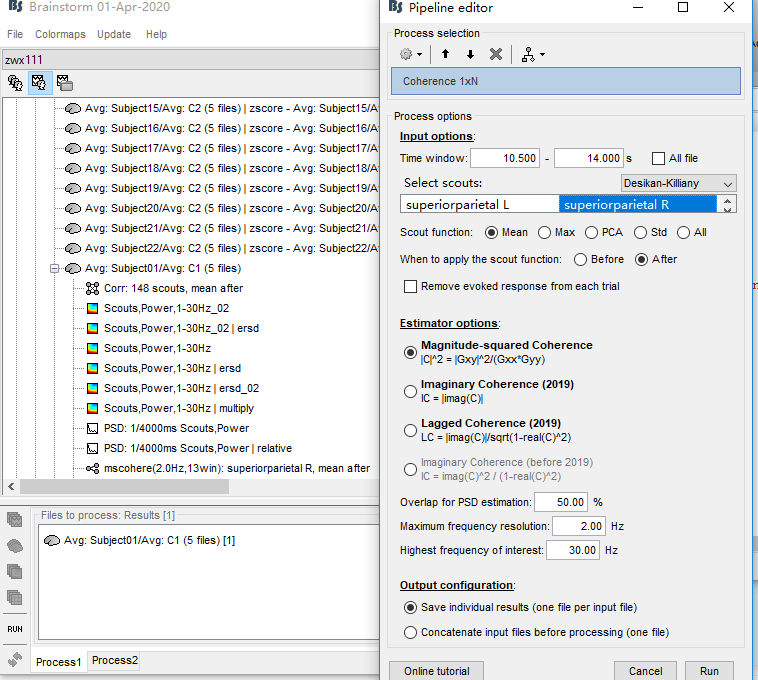Collapse the Avg: Subject01/Avg: C1 tree node

[x=55, y=268]
